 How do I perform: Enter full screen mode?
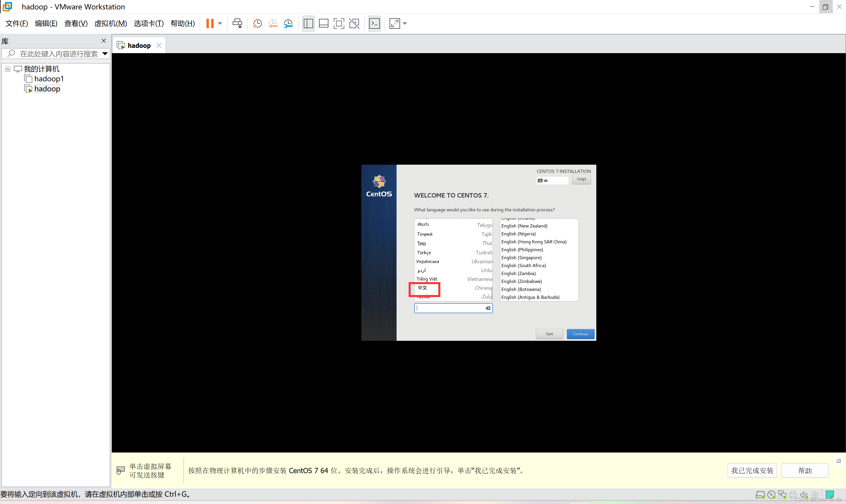click(339, 23)
